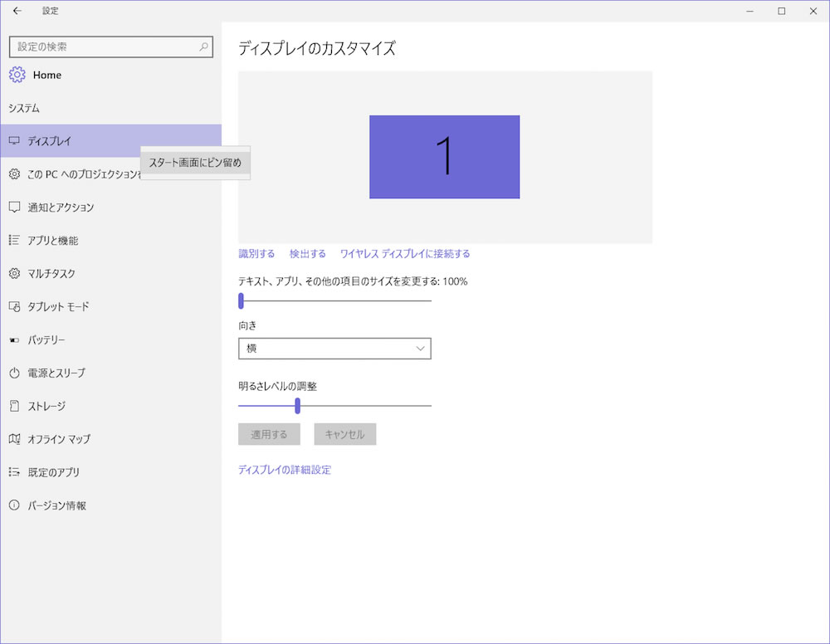
Task: Open the ディスプレイ sidebar section
Action: pyautogui.click(x=110, y=141)
